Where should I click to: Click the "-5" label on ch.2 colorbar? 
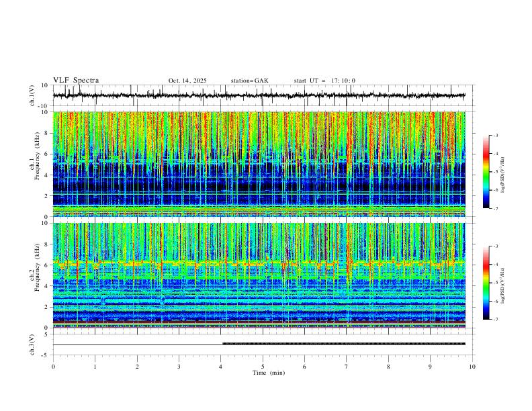tap(495, 283)
